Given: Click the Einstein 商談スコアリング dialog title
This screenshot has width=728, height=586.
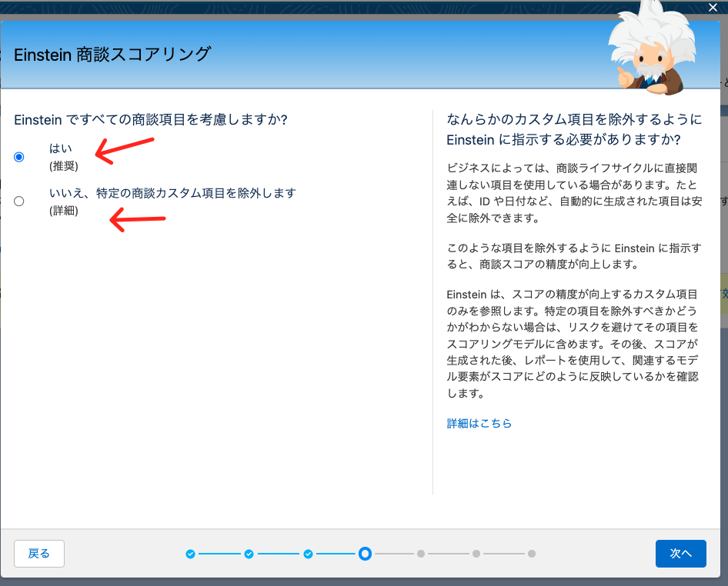Looking at the screenshot, I should (112, 55).
